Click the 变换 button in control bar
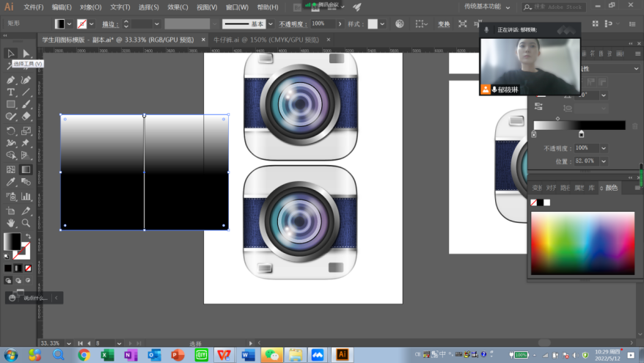644x363 pixels. 444,23
